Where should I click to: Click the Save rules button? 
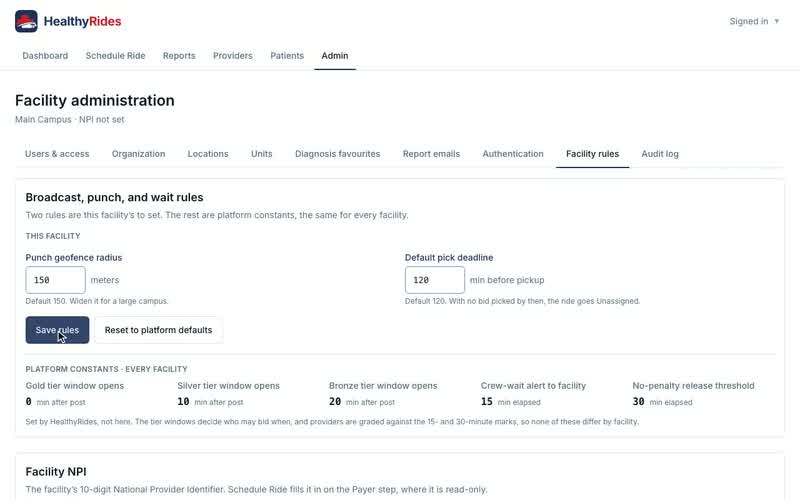[57, 330]
